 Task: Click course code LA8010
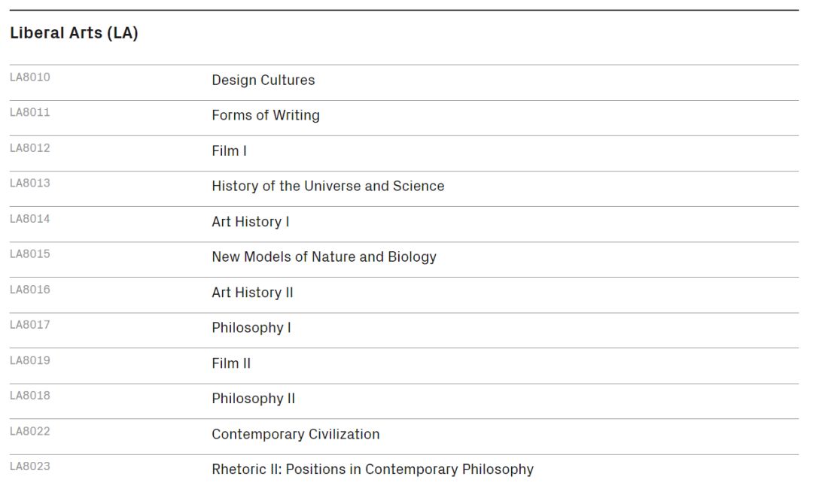pyautogui.click(x=30, y=77)
